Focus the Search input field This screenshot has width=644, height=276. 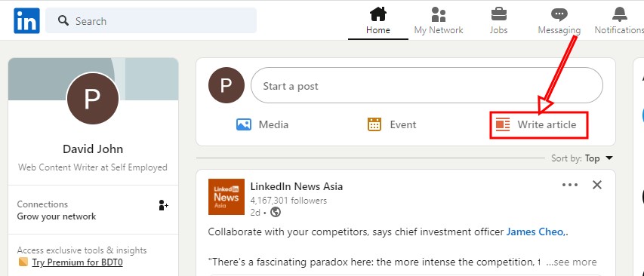151,20
